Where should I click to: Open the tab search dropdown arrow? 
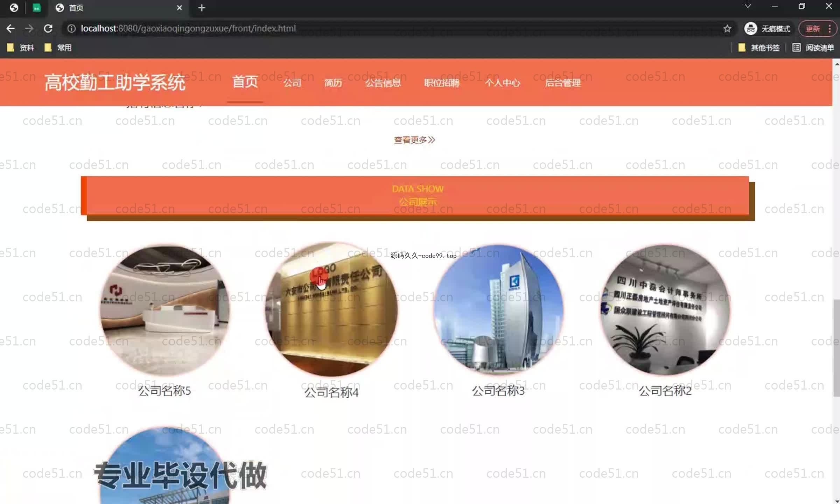point(748,6)
